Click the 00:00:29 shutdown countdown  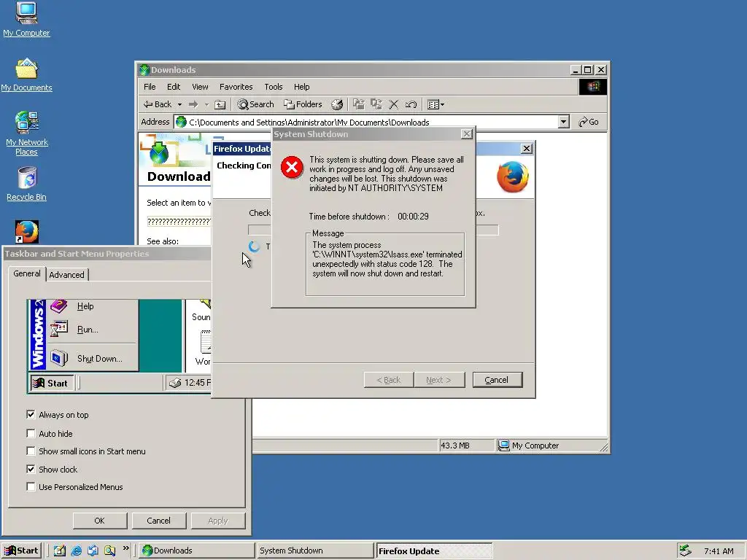(413, 216)
